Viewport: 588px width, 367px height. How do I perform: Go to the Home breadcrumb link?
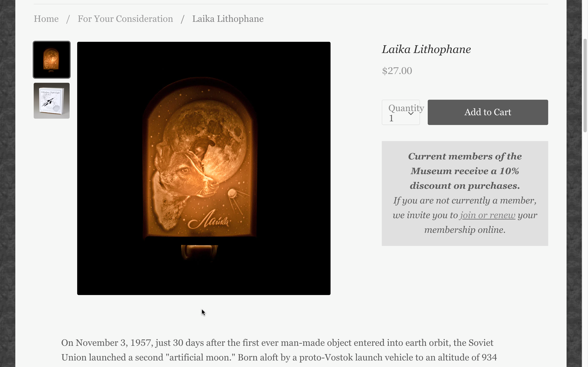[x=46, y=19]
